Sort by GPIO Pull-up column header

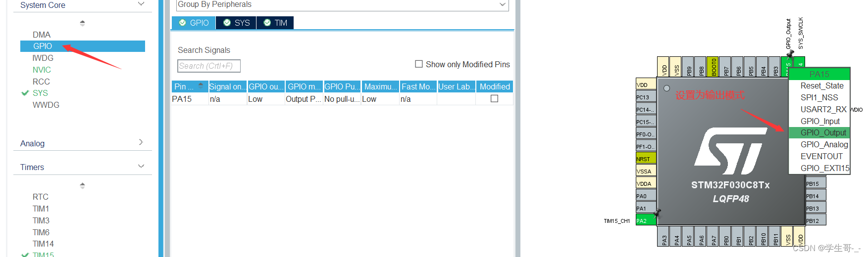click(343, 86)
